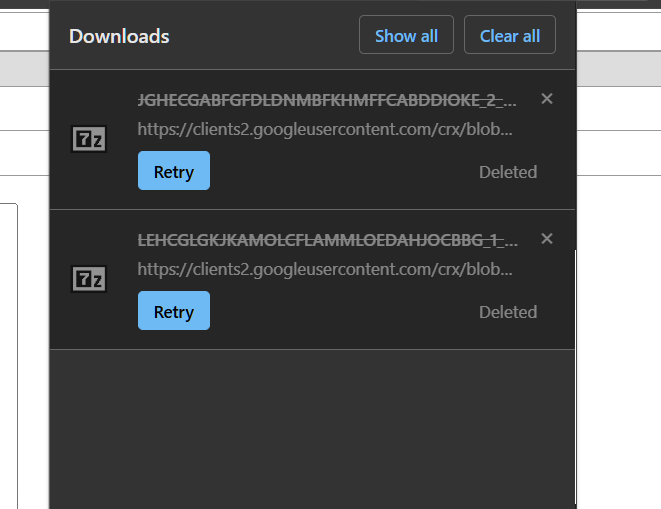Open the source URL of the second download
The width and height of the screenshot is (661, 509).
[325, 270]
